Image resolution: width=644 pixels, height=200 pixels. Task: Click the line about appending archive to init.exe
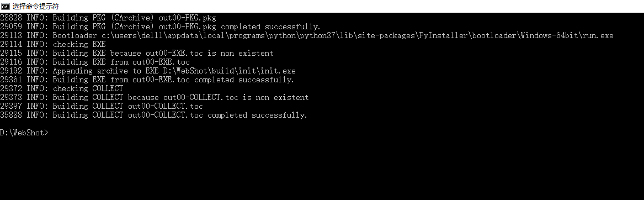tap(148, 71)
